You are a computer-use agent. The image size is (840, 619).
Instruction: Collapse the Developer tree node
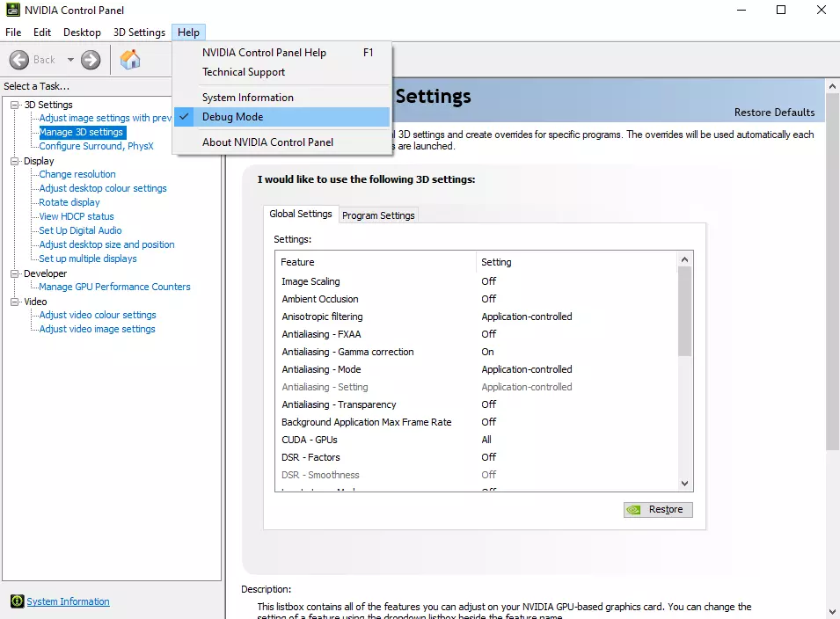tap(15, 273)
